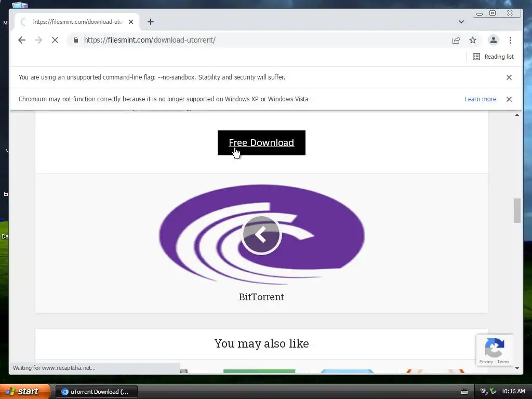Click the reCAPTCHA badge

pos(495,350)
